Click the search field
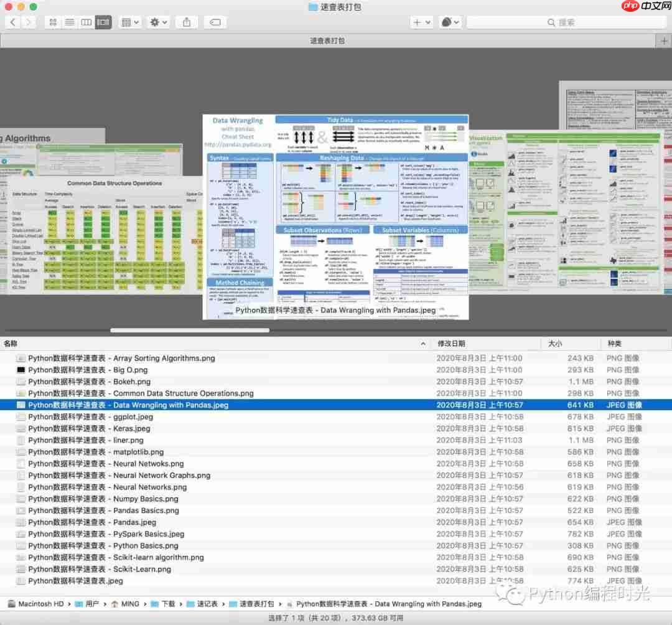Viewport: 672px width, 625px height. pyautogui.click(x=566, y=22)
